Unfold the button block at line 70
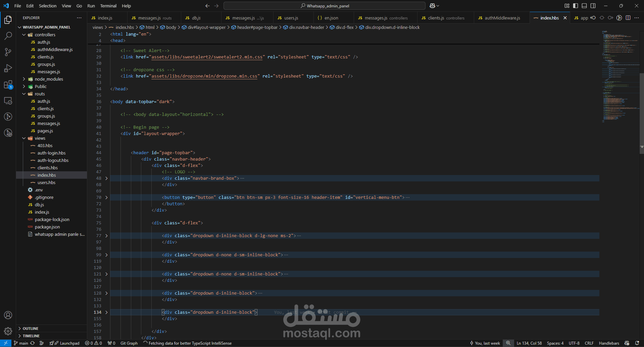 (106, 198)
